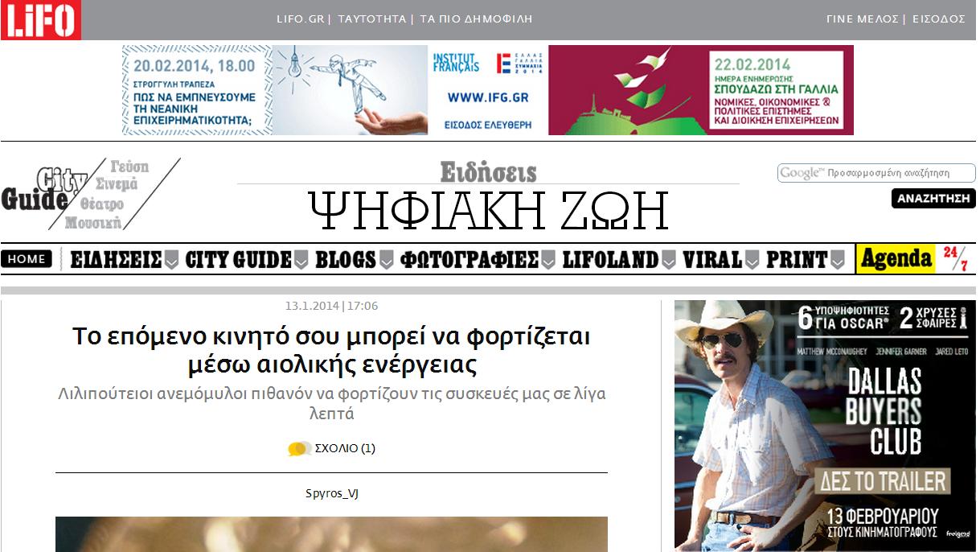Click the ΕΙΣΟΔΟΣ login link
980x552 pixels.
click(938, 19)
